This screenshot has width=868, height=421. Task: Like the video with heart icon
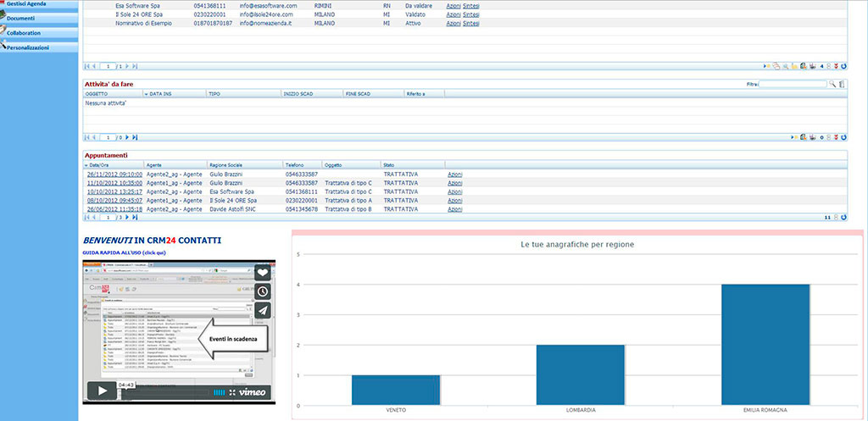pos(263,272)
